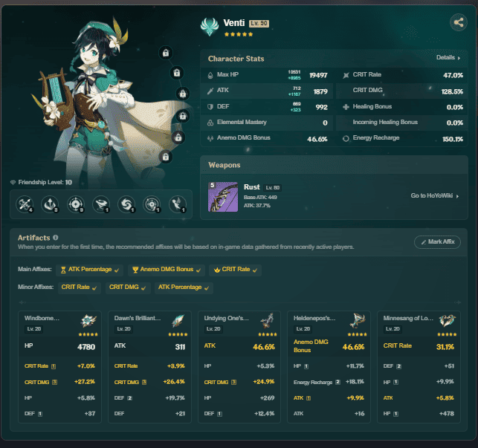The height and width of the screenshot is (448, 478).
Task: Toggle ATK Percentage in Main Affixes
Action: tap(90, 270)
